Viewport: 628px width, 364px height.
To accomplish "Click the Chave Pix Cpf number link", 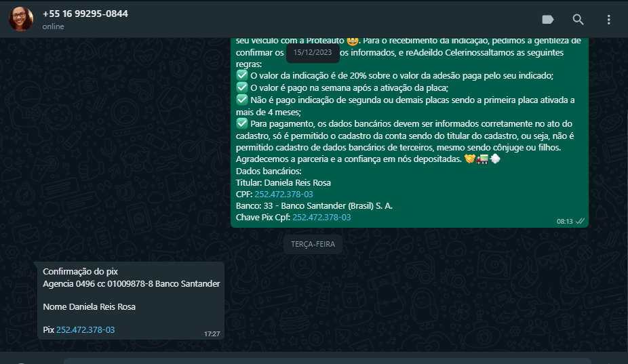I will (x=321, y=218).
